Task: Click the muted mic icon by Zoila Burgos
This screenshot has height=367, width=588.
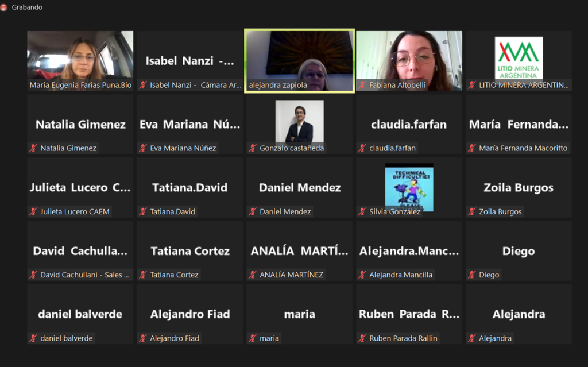Action: 472,211
